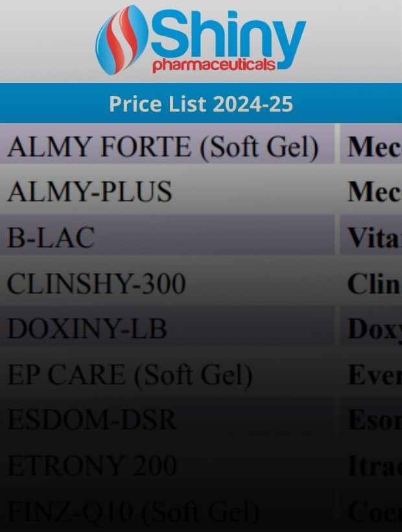Choose the CLINSHY-300 product row
This screenshot has width=402, height=532.
click(x=167, y=284)
